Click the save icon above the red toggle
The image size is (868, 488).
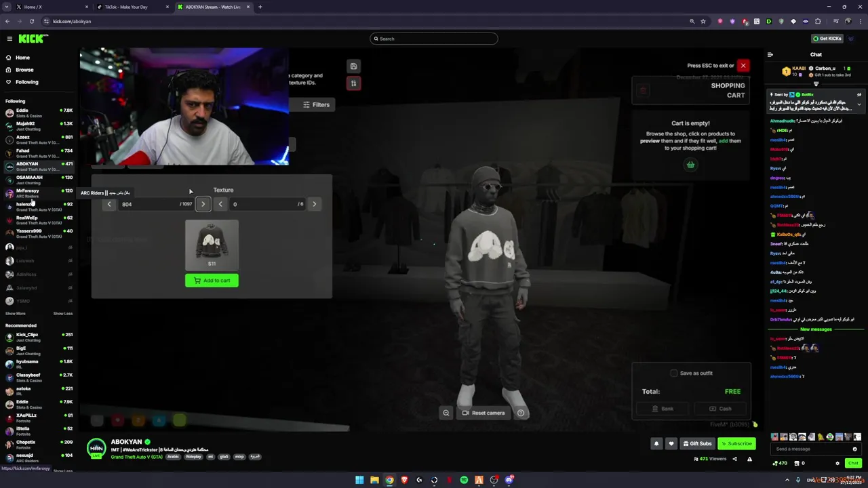(353, 66)
